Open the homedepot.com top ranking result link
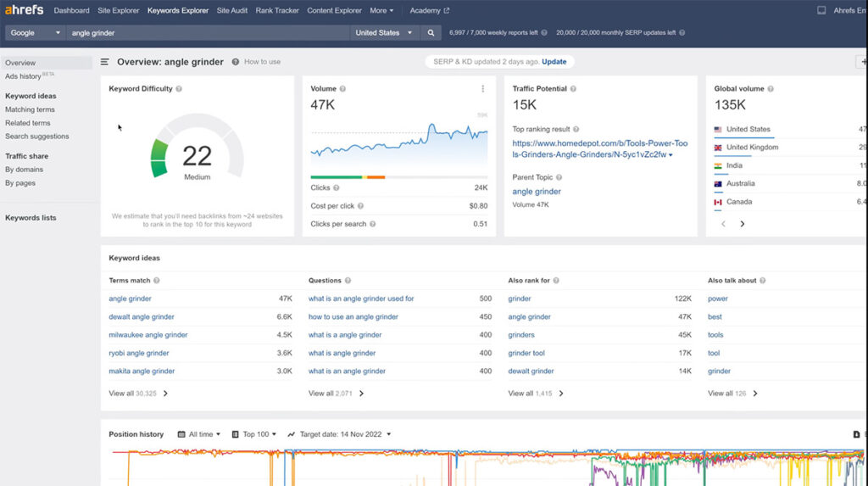This screenshot has height=486, width=868. point(599,149)
